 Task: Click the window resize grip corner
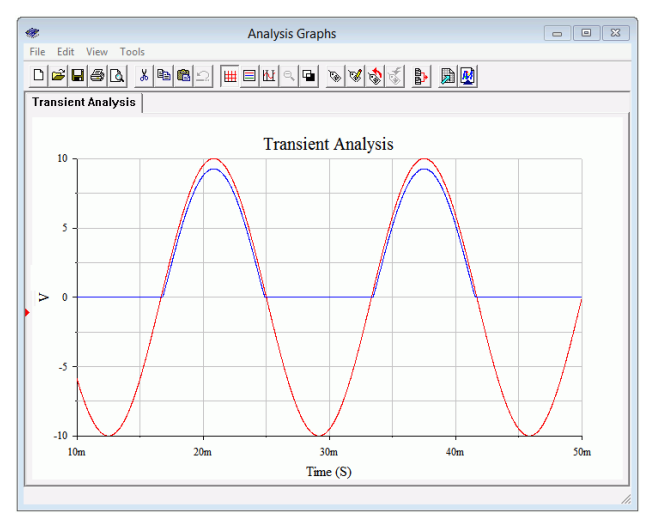(626, 499)
